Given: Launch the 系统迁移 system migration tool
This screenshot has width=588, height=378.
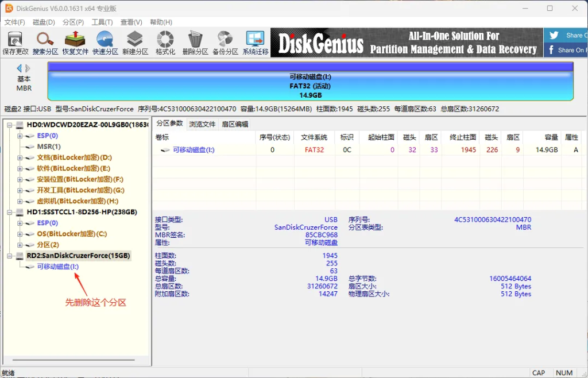Looking at the screenshot, I should click(255, 43).
